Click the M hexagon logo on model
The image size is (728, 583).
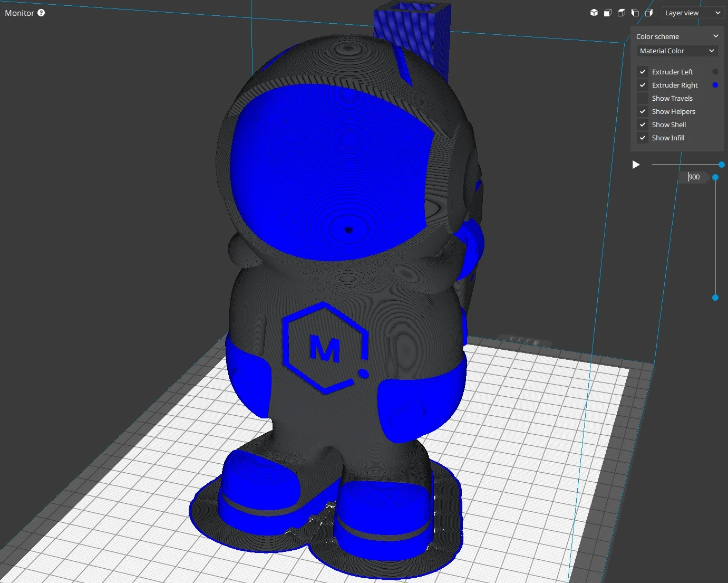pos(325,348)
